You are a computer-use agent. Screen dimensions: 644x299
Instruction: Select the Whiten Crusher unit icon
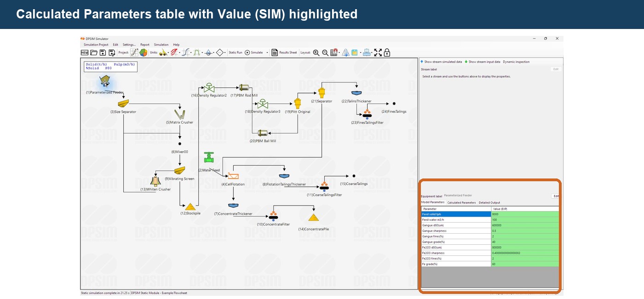(x=155, y=181)
